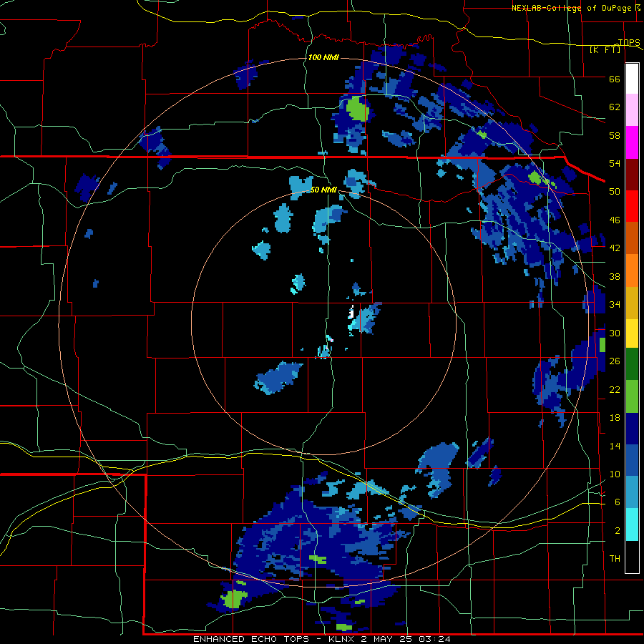Screen dimensions: 644x644
Task: Click the legend value '18'
Action: coord(615,418)
